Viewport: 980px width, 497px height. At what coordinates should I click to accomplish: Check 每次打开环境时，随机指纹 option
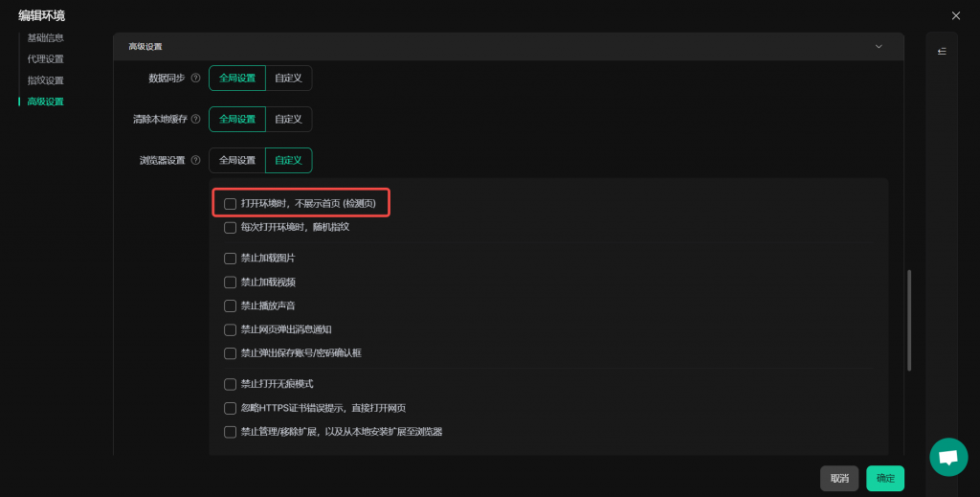click(230, 228)
